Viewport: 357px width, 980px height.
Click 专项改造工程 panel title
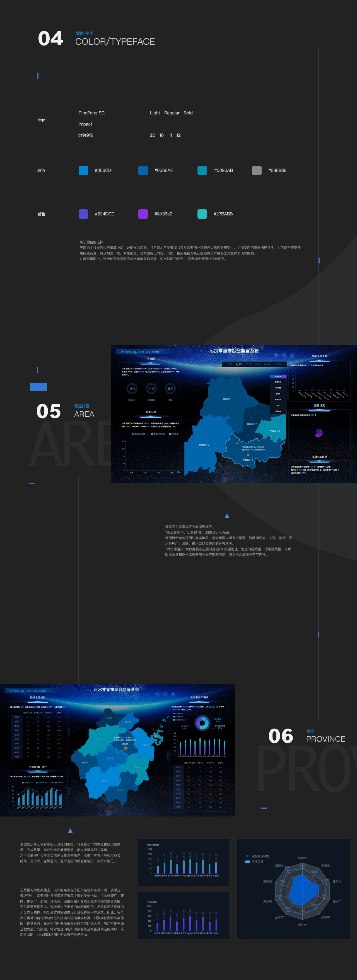pyautogui.click(x=319, y=356)
